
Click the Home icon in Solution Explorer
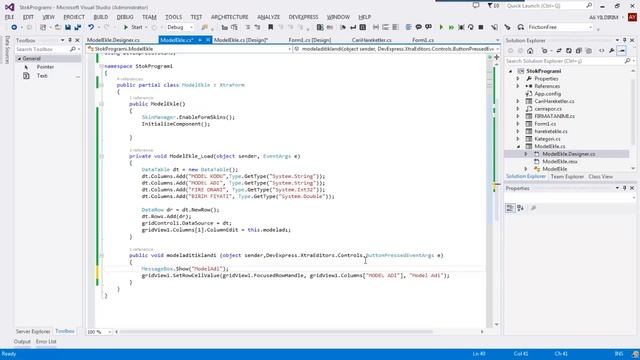tap(530, 51)
